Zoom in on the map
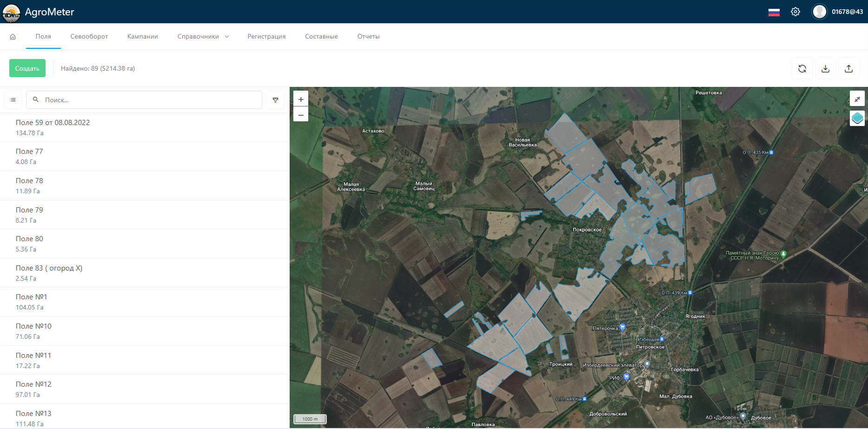The image size is (868, 429). [x=301, y=99]
